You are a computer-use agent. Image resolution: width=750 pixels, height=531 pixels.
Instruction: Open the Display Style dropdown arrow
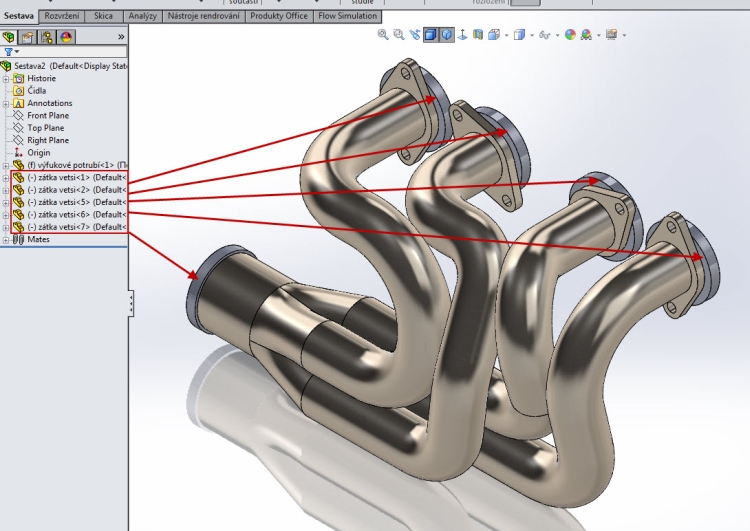[532, 35]
